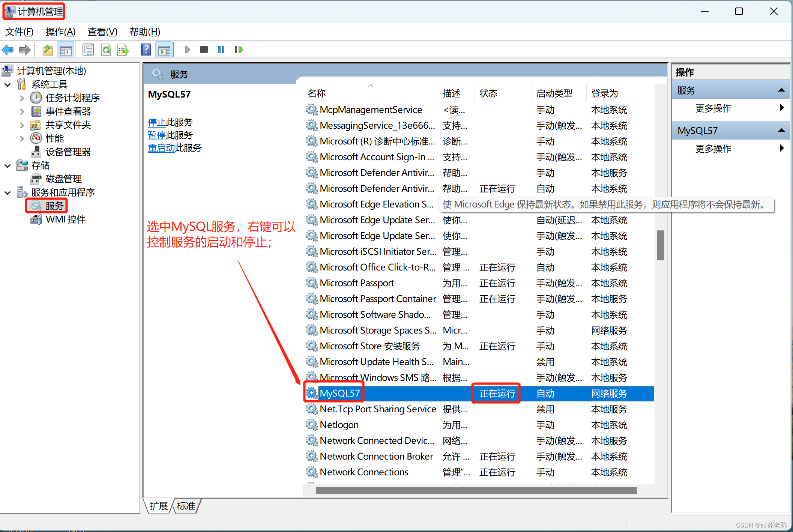The height and width of the screenshot is (532, 793).
Task: Click the Pause Service icon
Action: coord(221,50)
